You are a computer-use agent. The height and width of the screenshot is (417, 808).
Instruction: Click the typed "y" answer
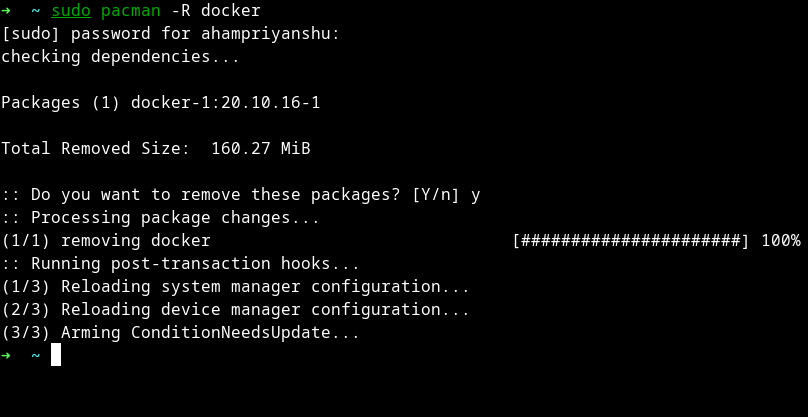[x=476, y=195]
